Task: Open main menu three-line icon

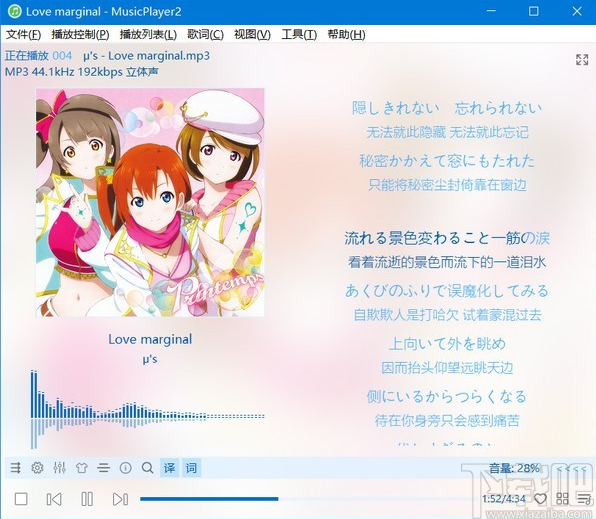Action: click(103, 468)
